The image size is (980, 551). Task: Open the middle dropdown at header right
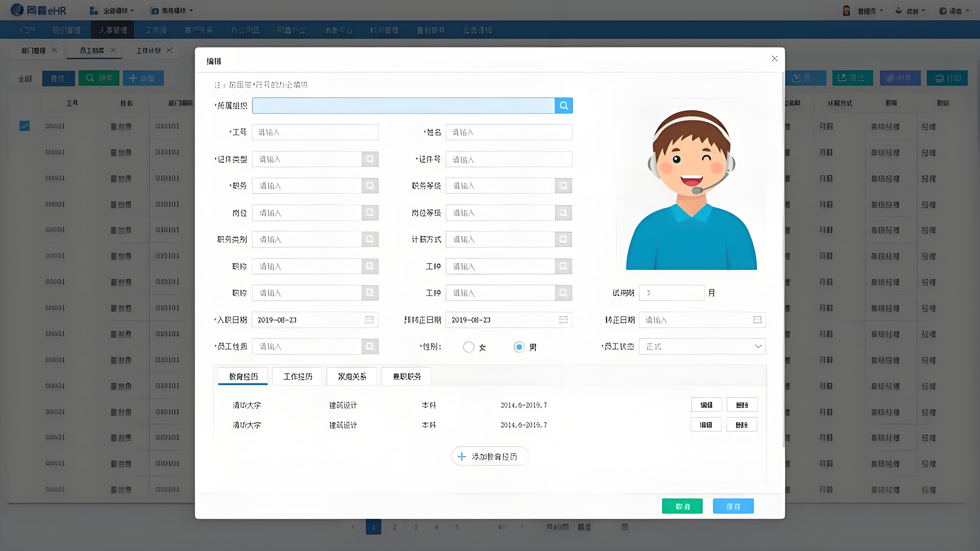point(910,11)
